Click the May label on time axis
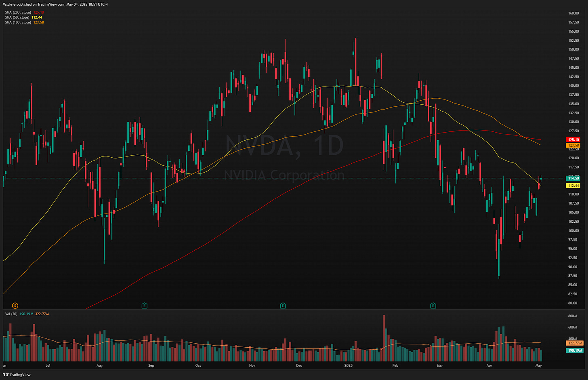This screenshot has height=380, width=588. click(538, 365)
